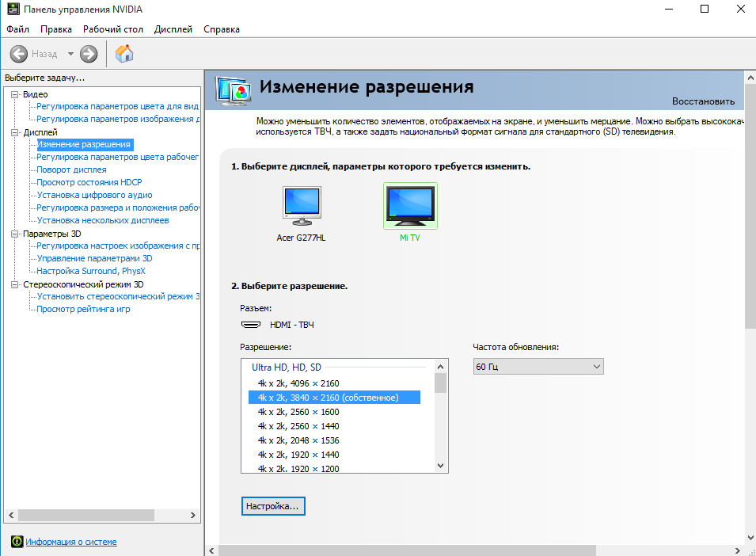Open the Back history dropdown arrow
Viewport: 756px width, 556px height.
(71, 54)
